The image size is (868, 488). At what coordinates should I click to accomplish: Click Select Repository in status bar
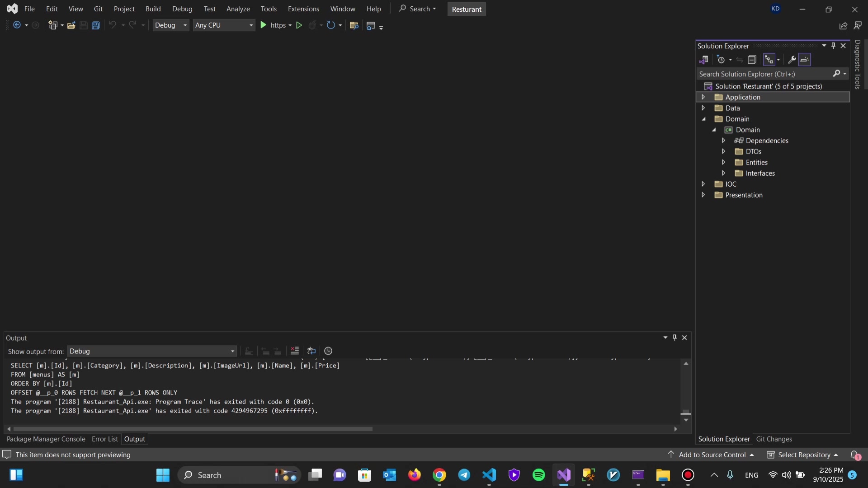point(804,455)
